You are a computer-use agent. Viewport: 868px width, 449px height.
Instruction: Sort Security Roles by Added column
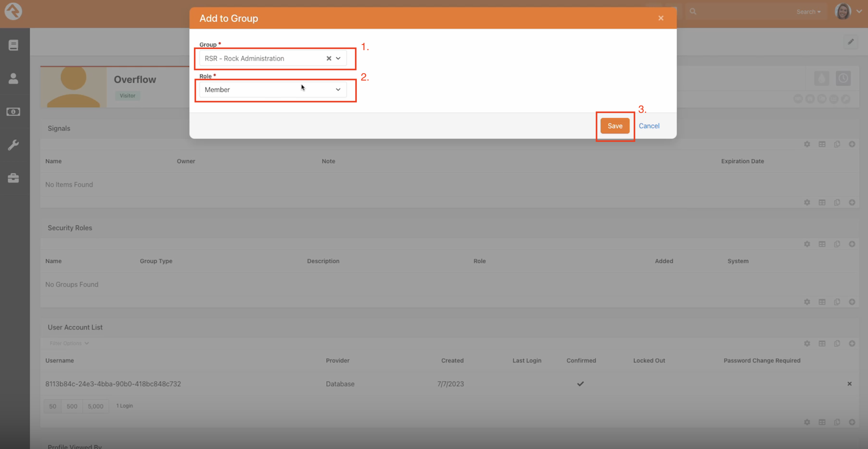pyautogui.click(x=664, y=261)
